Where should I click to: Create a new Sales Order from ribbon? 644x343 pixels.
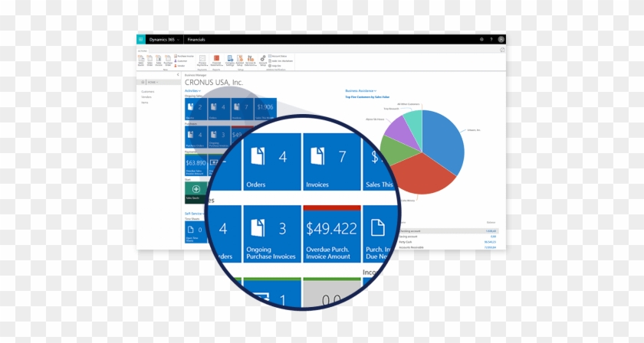(150, 60)
